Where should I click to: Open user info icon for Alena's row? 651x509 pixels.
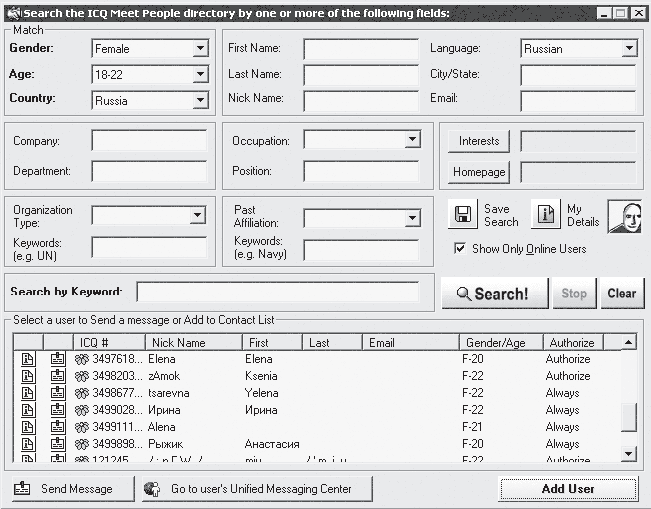point(28,427)
